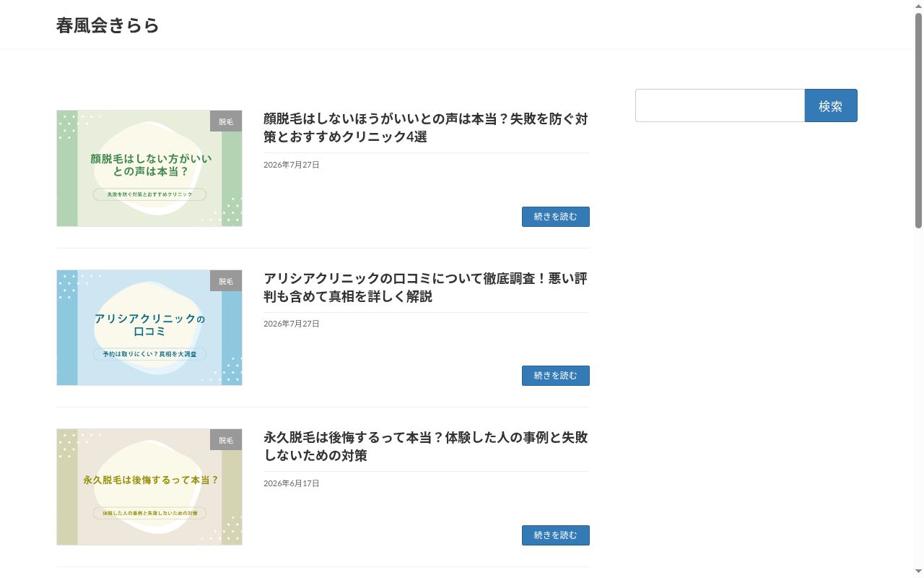The width and height of the screenshot is (924, 578).
Task: Select 脱毛 category tag on アリシアクリニック thumbnail
Action: 226,281
